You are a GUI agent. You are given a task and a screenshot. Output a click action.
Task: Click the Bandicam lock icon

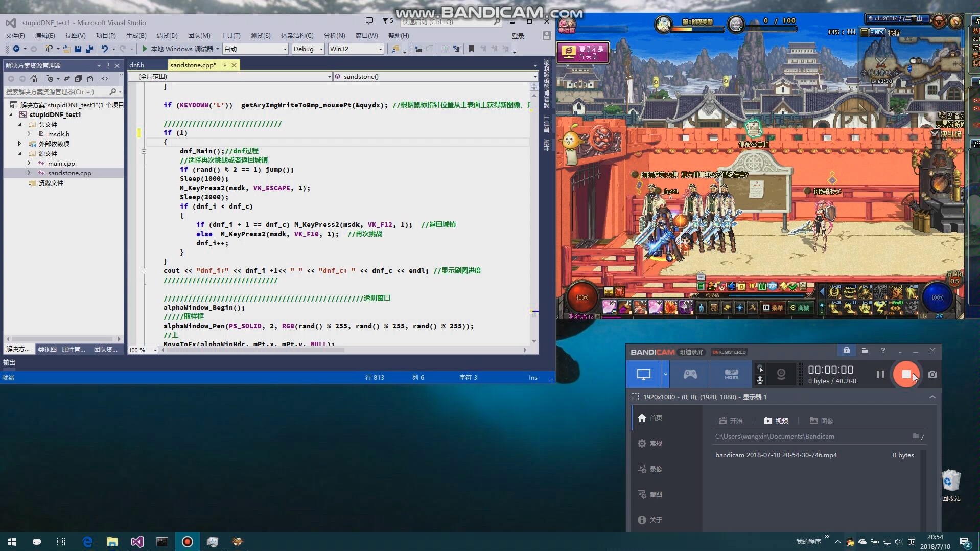click(847, 350)
